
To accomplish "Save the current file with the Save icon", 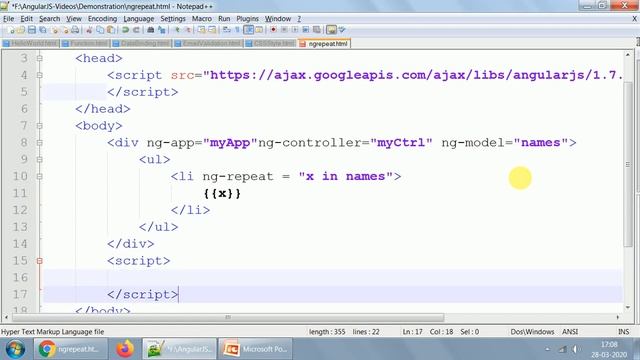I will click(x=32, y=30).
